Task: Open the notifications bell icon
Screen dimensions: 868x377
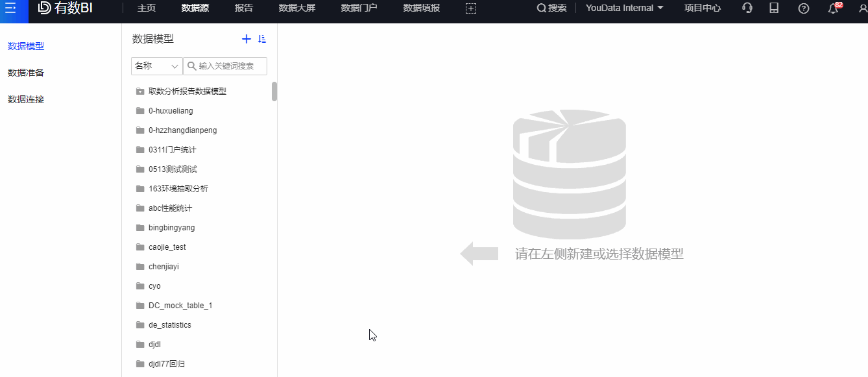Action: pyautogui.click(x=834, y=8)
